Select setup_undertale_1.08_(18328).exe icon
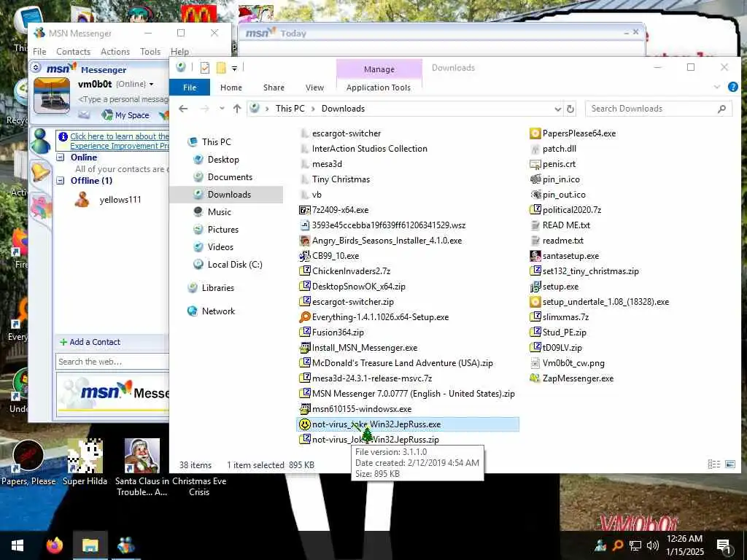Viewport: 747px width, 560px height. (x=535, y=302)
